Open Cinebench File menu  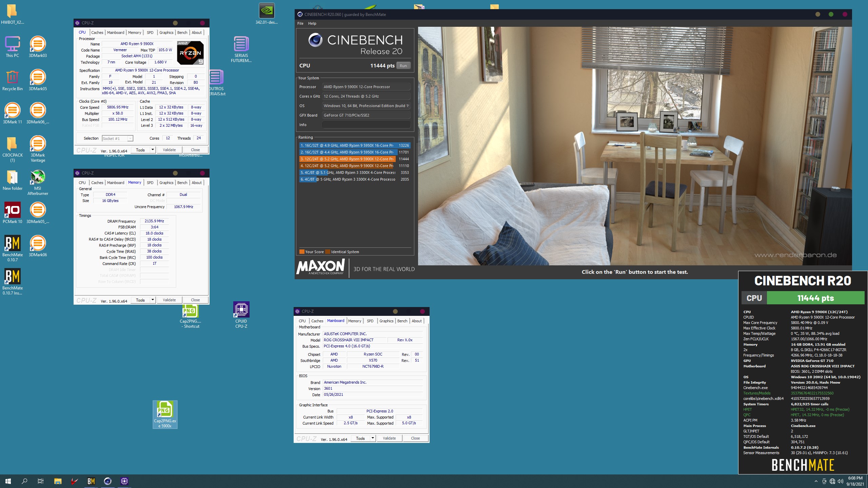click(x=300, y=23)
